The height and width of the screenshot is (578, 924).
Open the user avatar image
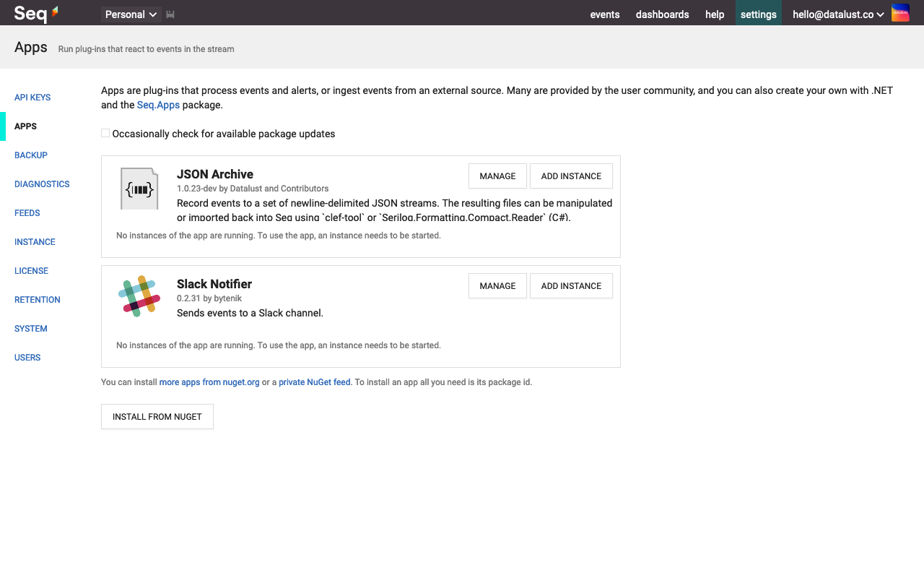[900, 13]
